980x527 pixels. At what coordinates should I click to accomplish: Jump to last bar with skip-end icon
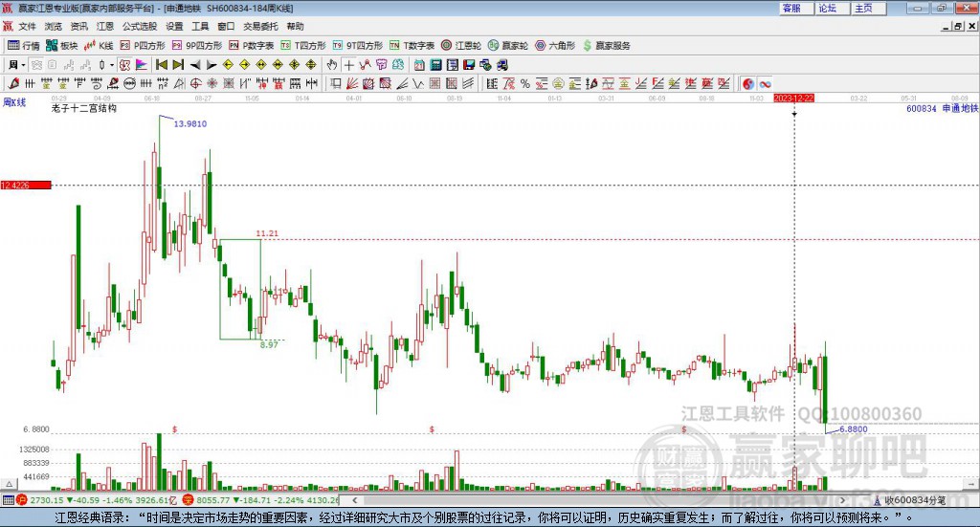[x=178, y=65]
